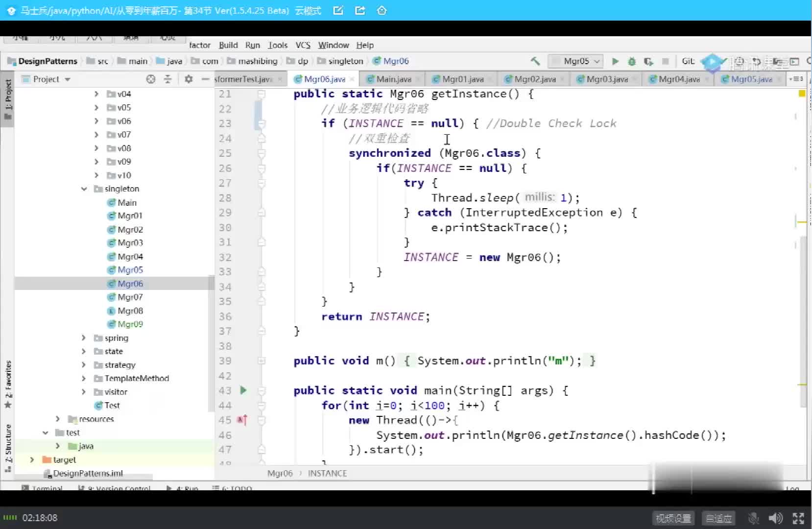Mute the video using the speaker icon

775,518
